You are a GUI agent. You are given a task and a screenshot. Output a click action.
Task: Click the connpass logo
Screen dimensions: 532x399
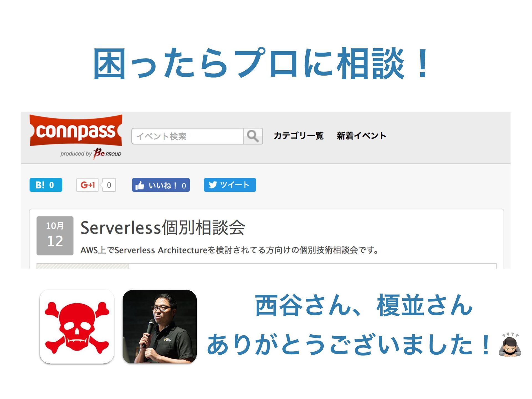(x=76, y=130)
